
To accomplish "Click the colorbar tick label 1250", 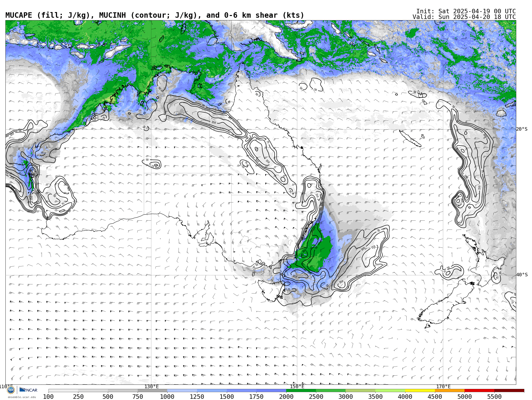I will 197,397.
